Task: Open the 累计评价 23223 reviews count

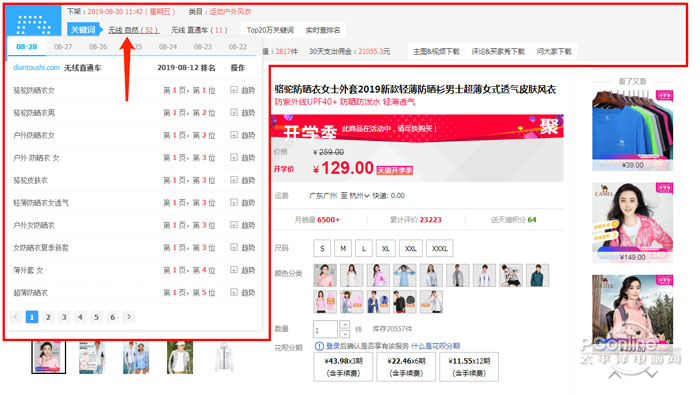Action: [416, 220]
